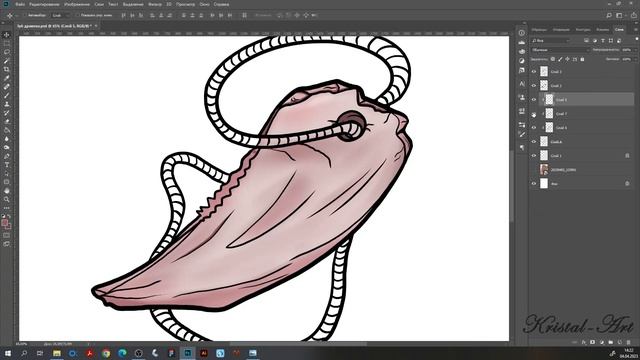This screenshot has width=640, height=360.
Task: Hide the locked layer above the photo layer
Action: 533,156
